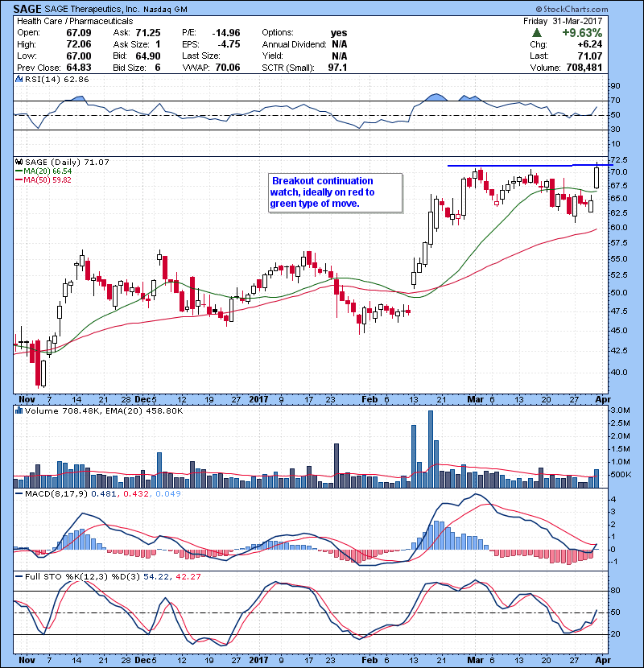Click the Bid Size value 6
This screenshot has width=644, height=668.
coord(158,68)
